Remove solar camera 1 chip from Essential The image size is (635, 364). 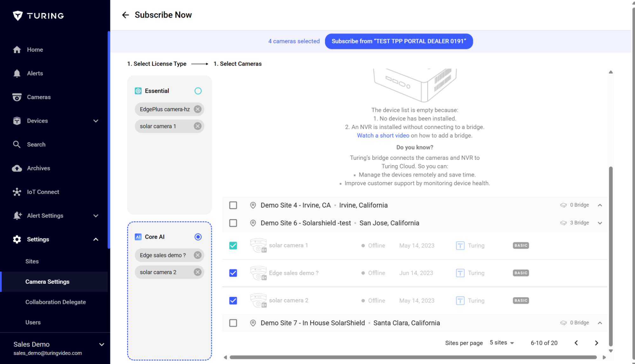click(198, 126)
